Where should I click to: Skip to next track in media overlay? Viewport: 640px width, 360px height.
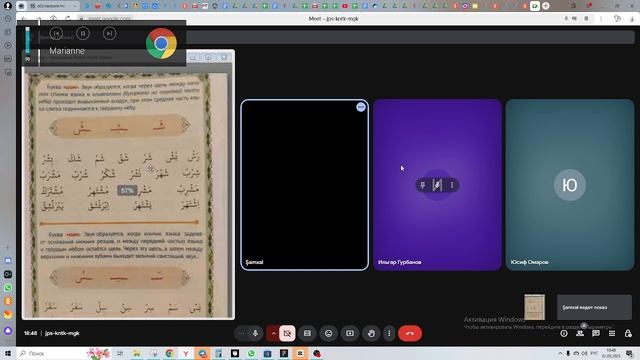109,33
